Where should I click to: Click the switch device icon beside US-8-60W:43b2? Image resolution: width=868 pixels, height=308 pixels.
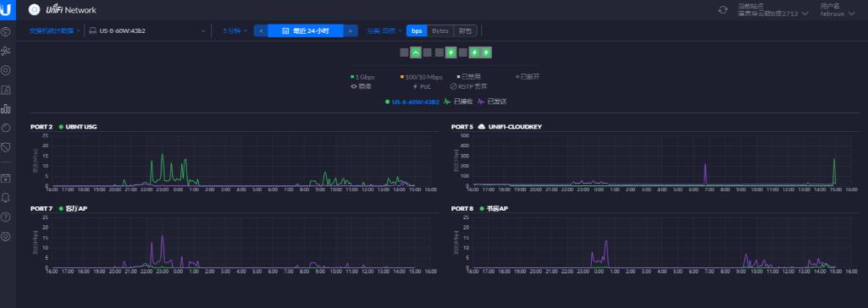coord(92,31)
